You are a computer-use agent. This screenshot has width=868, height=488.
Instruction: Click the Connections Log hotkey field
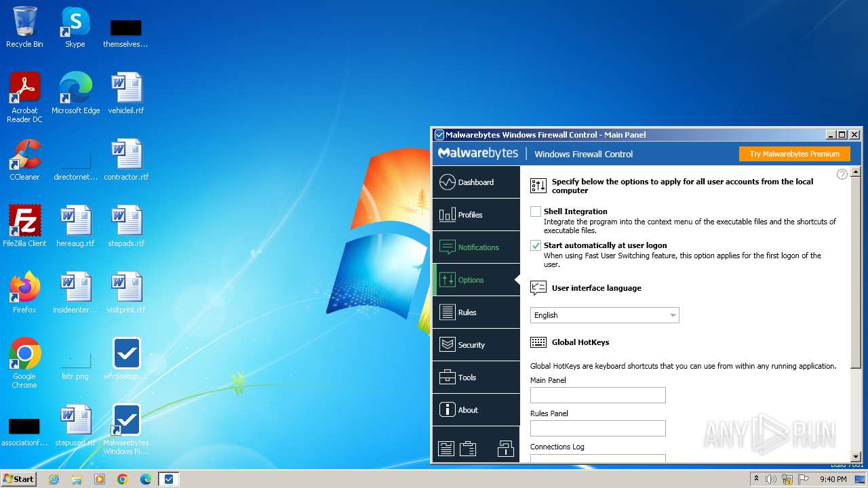click(x=597, y=458)
